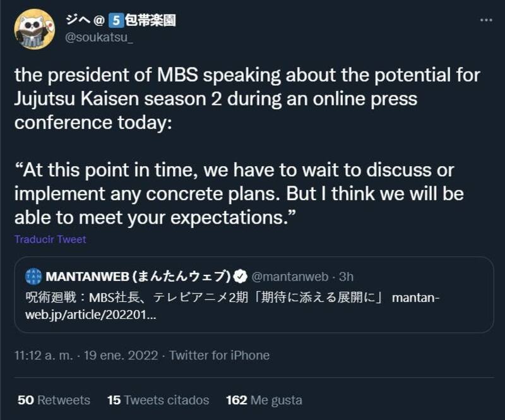505x420 pixels.
Task: Click the Twitter for iPhone source label
Action: tap(219, 356)
